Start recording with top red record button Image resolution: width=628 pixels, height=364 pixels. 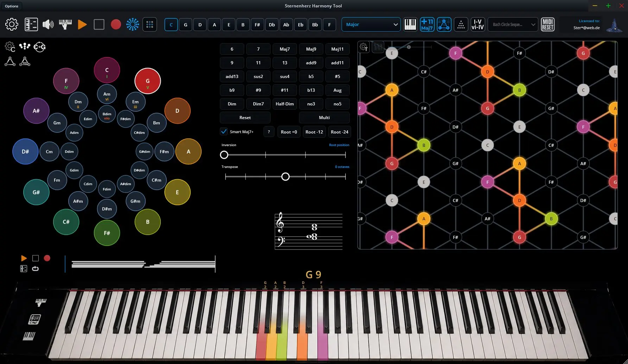pos(116,24)
